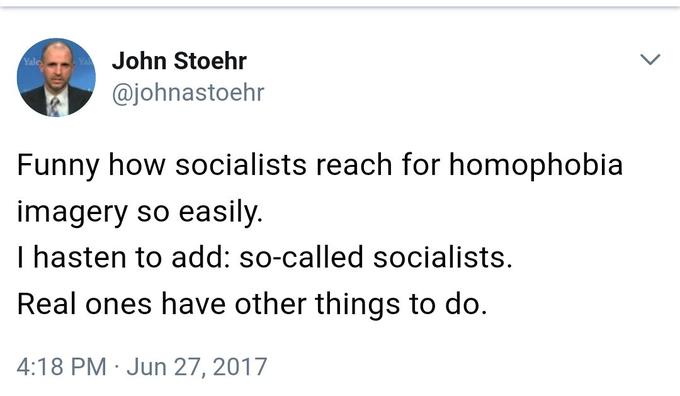Click the 'Real ones have other things' line
This screenshot has width=680, height=396.
[x=252, y=304]
